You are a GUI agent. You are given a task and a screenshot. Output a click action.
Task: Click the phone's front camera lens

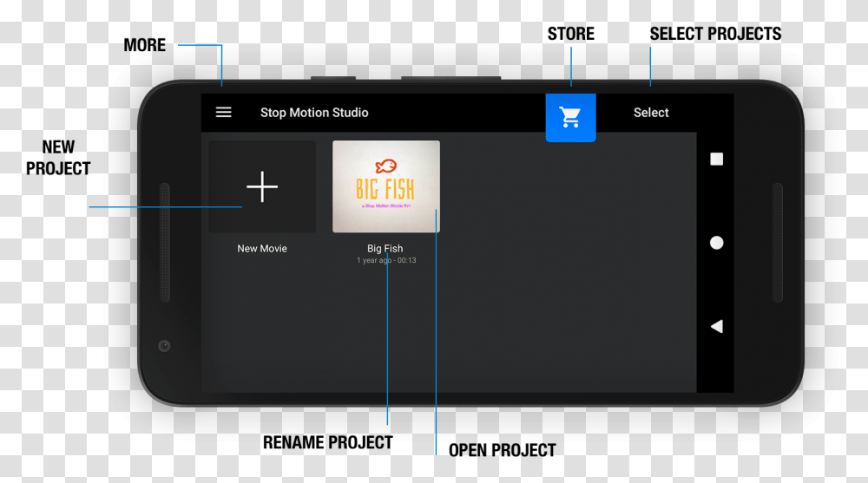pyautogui.click(x=164, y=346)
